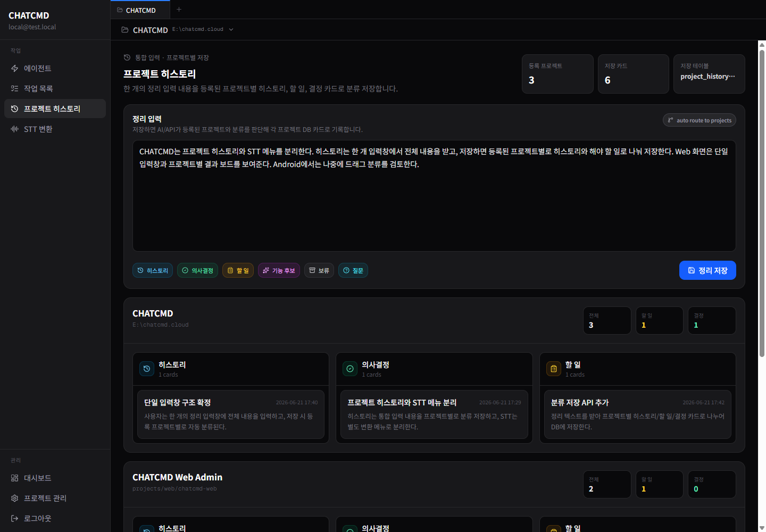Viewport: 766px width, 532px height.
Task: Select the 보류 category chip
Action: tap(319, 270)
